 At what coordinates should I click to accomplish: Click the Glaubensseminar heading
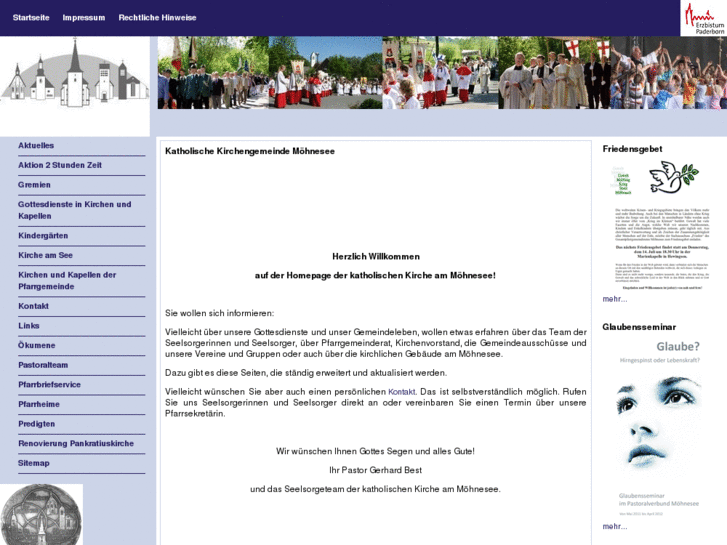coord(639,327)
